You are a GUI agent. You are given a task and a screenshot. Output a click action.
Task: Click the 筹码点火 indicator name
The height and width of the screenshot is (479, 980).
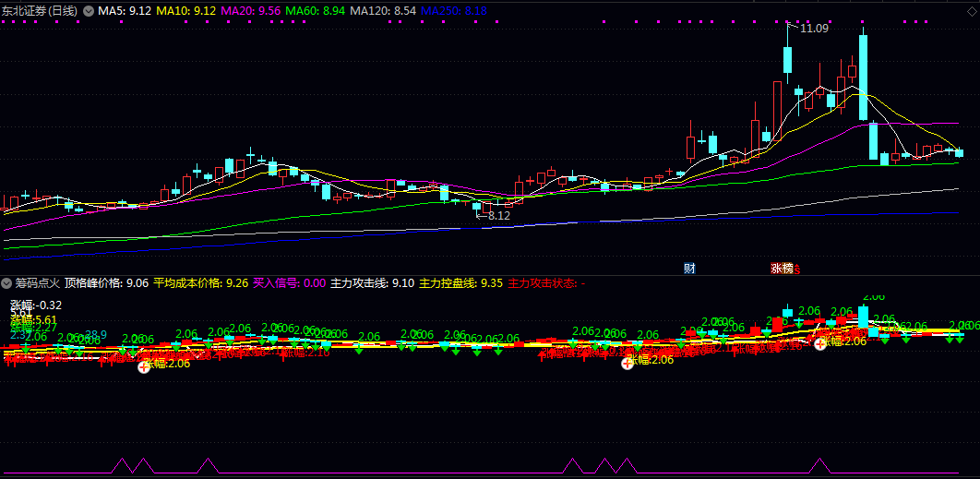coord(37,283)
